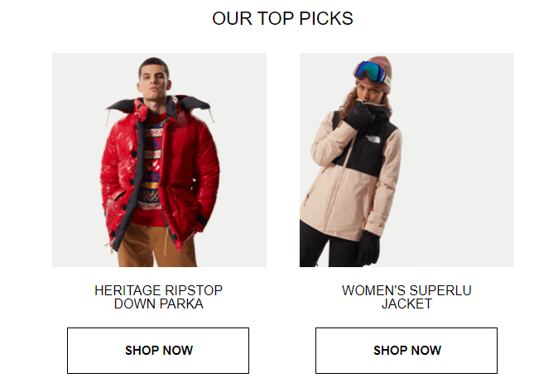Click Shop Now under Women's Superlu Jacket

click(x=406, y=351)
